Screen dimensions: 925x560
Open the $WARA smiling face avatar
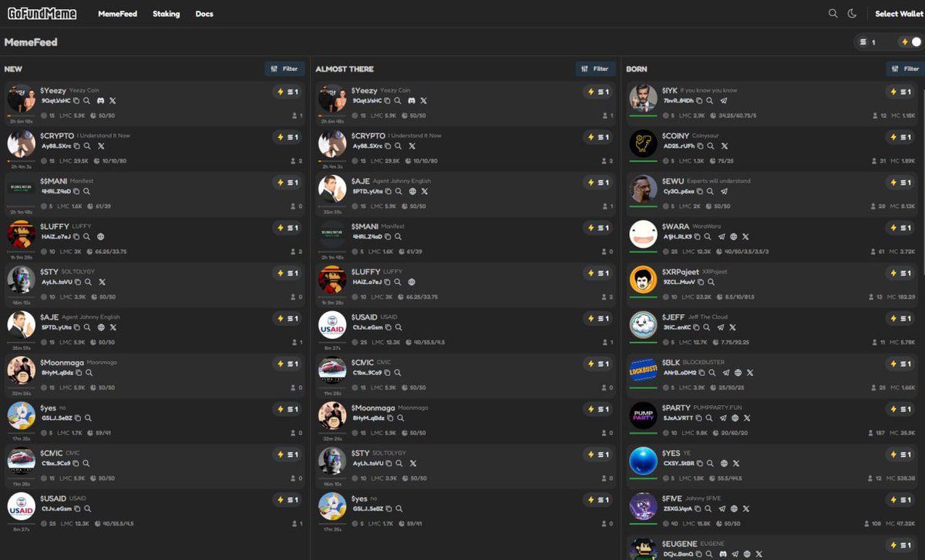tap(643, 234)
